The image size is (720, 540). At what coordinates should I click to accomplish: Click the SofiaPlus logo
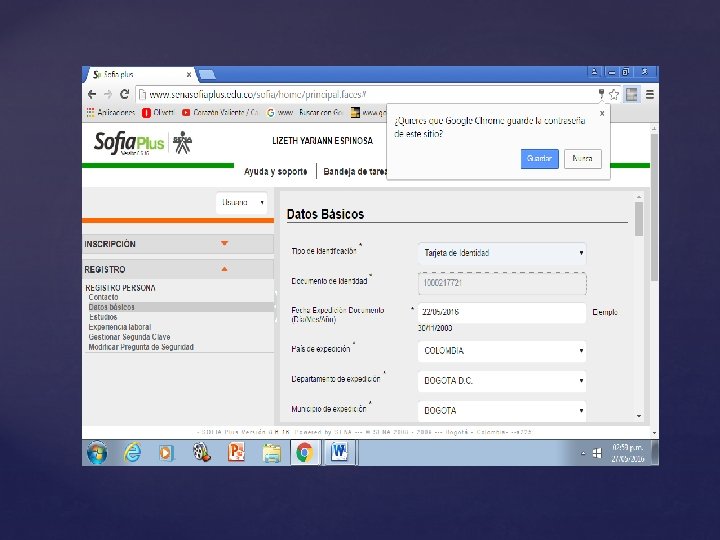129,142
